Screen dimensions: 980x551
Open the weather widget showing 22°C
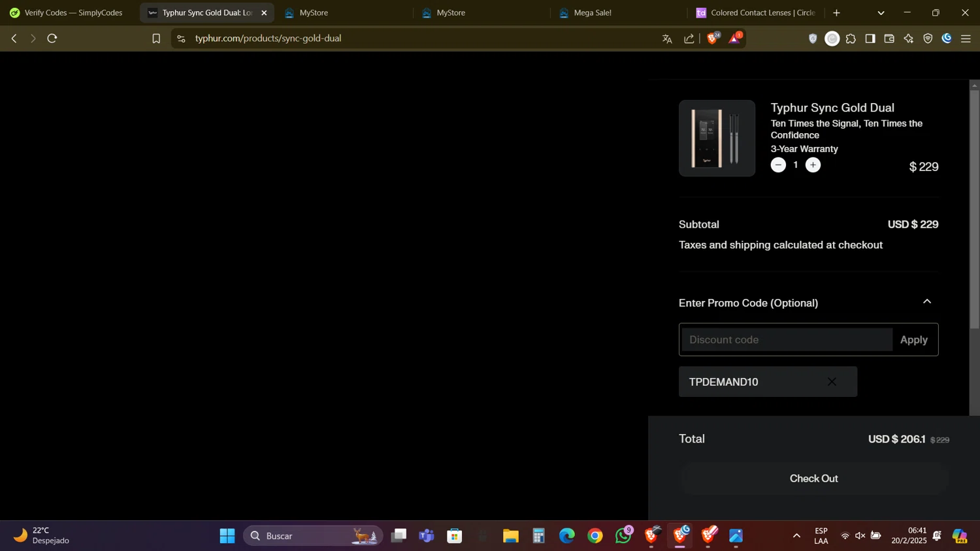point(42,536)
